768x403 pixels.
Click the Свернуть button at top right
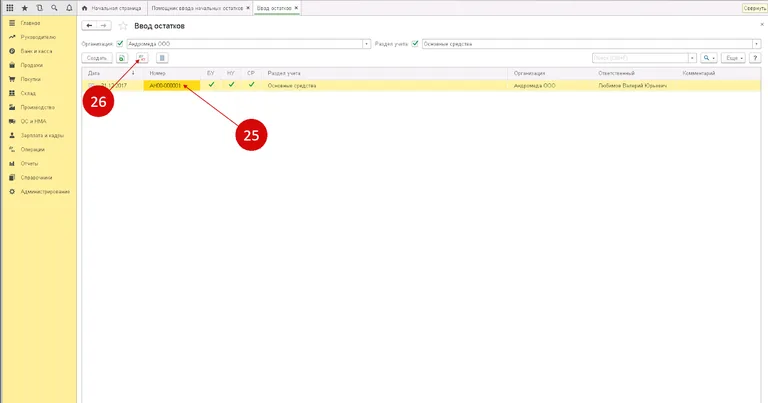click(x=754, y=8)
